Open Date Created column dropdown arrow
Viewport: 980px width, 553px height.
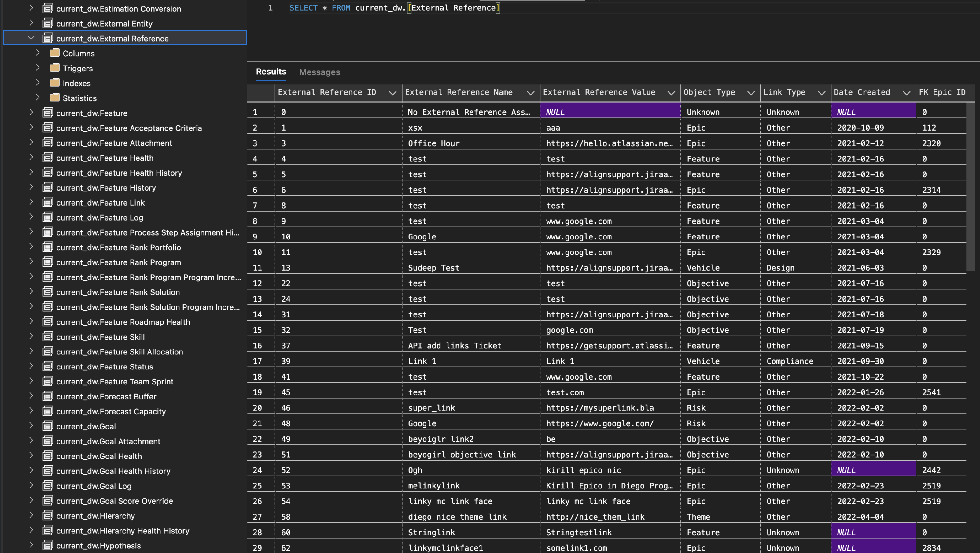point(906,93)
